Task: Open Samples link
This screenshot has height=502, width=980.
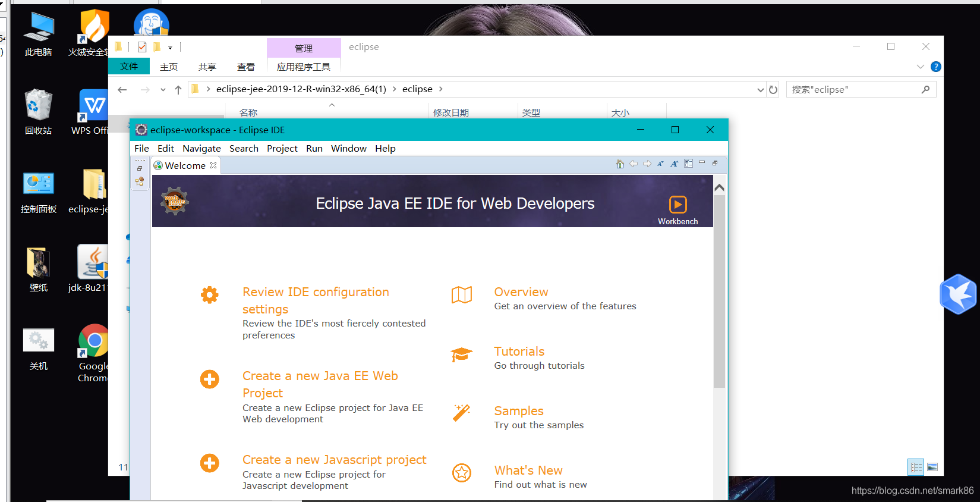Action: (519, 411)
